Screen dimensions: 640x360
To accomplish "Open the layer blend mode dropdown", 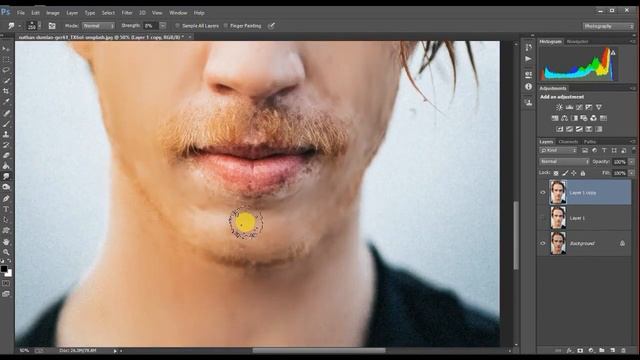I will 564,162.
